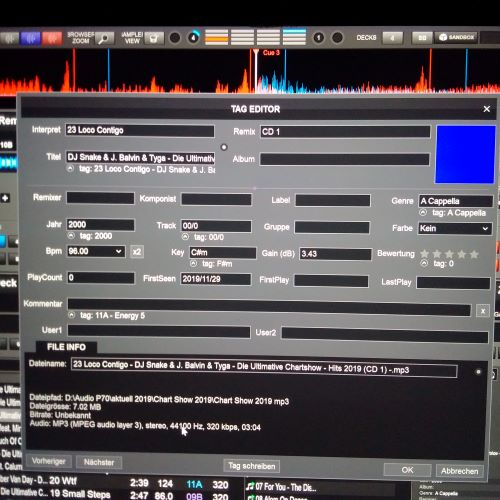The width and height of the screenshot is (500, 500).
Task: Apply Jahr tag 2000 arrow icon
Action: click(71, 236)
